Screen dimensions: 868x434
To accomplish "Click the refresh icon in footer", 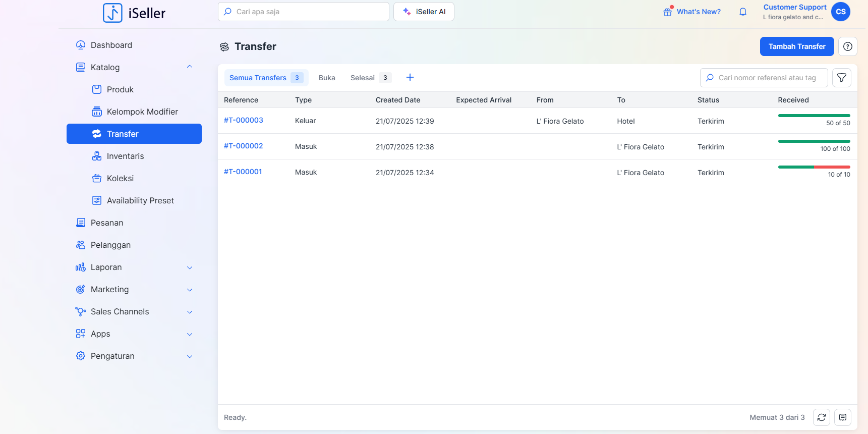I will pyautogui.click(x=821, y=417).
